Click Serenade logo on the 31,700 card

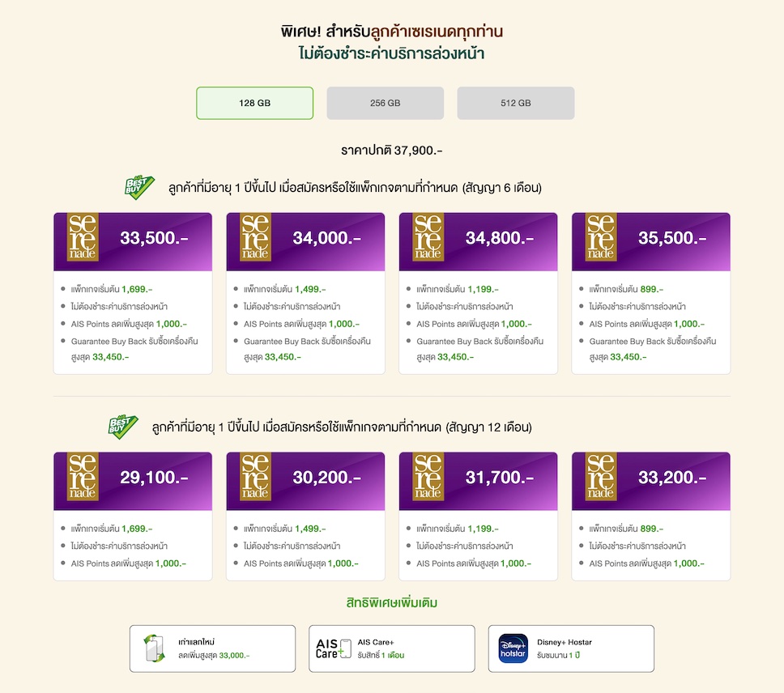tap(428, 477)
